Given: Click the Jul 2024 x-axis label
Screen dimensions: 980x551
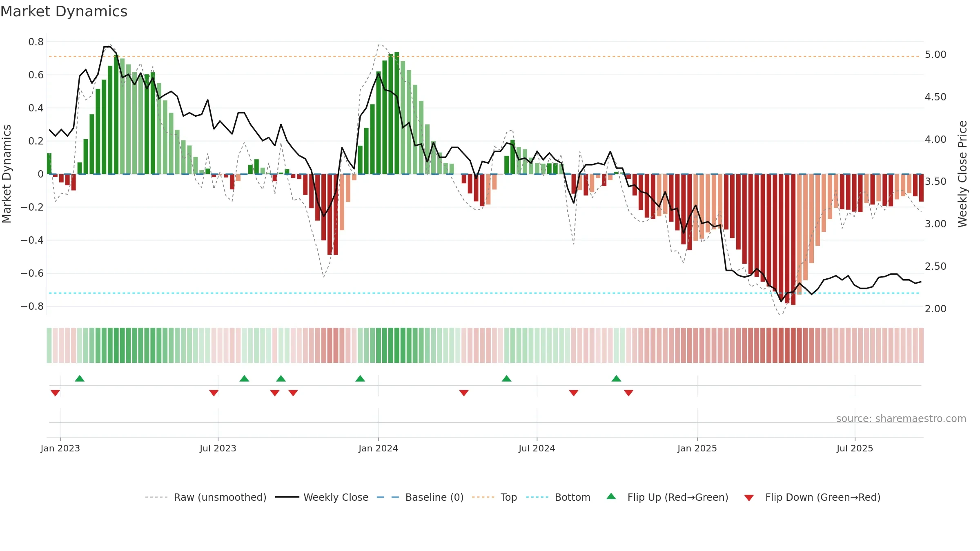Looking at the screenshot, I should point(537,448).
